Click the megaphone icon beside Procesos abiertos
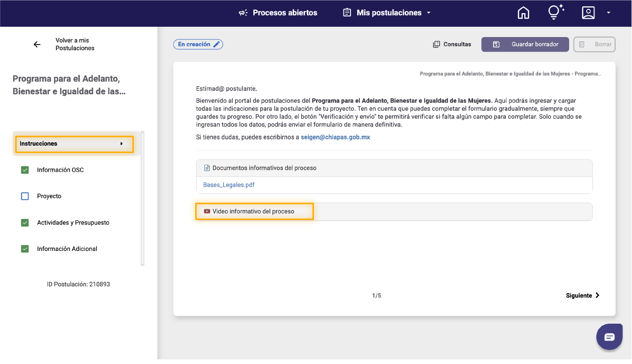The width and height of the screenshot is (632, 364). click(x=243, y=13)
